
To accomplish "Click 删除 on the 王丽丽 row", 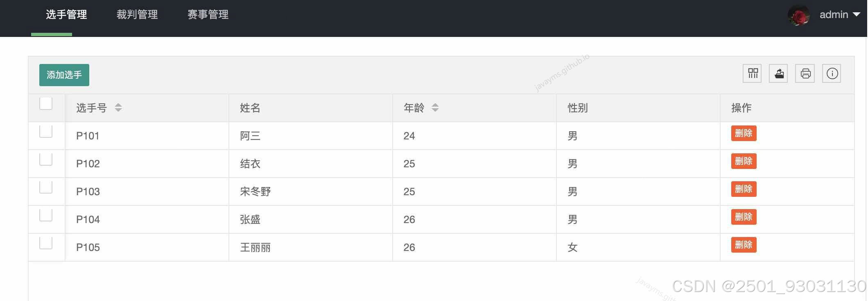I will 743,245.
